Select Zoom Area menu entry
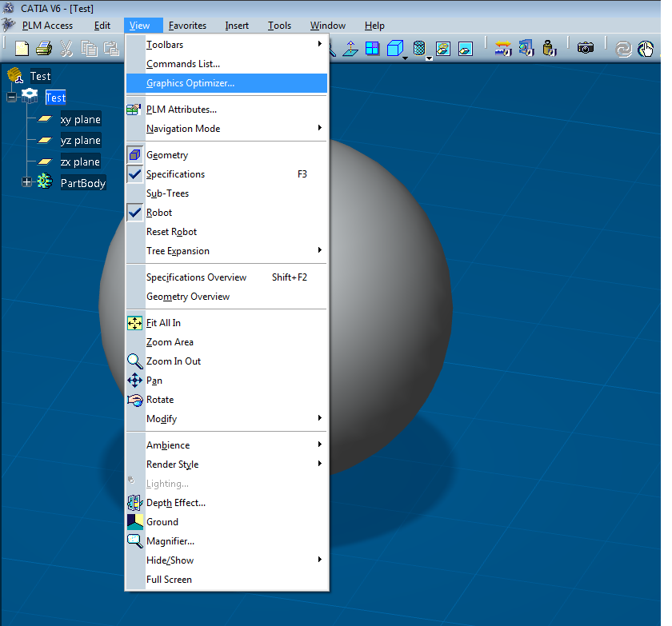The width and height of the screenshot is (672, 626). pyautogui.click(x=226, y=342)
